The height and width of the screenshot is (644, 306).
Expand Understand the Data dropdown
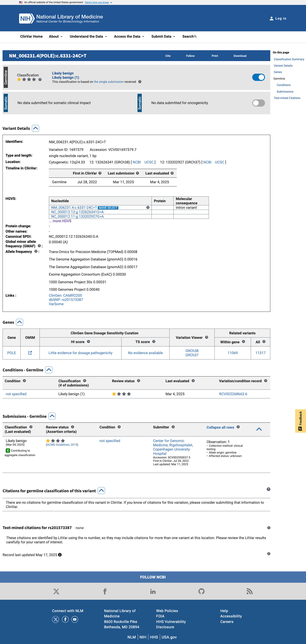click(88, 37)
